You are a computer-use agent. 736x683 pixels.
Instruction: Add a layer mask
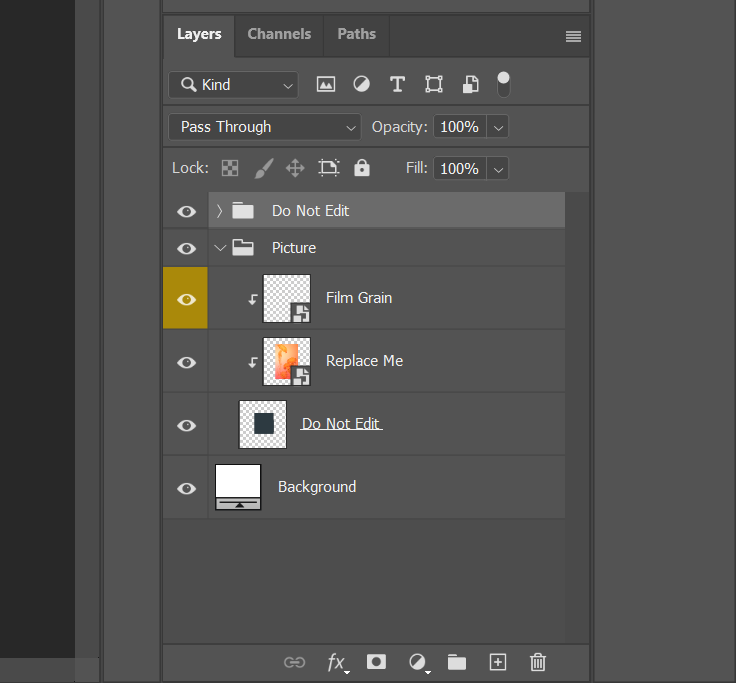tap(376, 662)
